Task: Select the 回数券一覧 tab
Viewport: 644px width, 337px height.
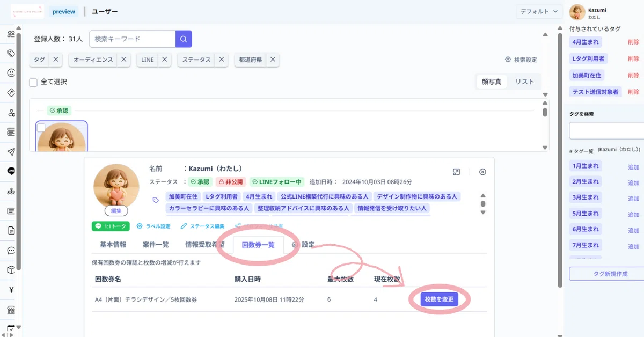Action: click(258, 245)
